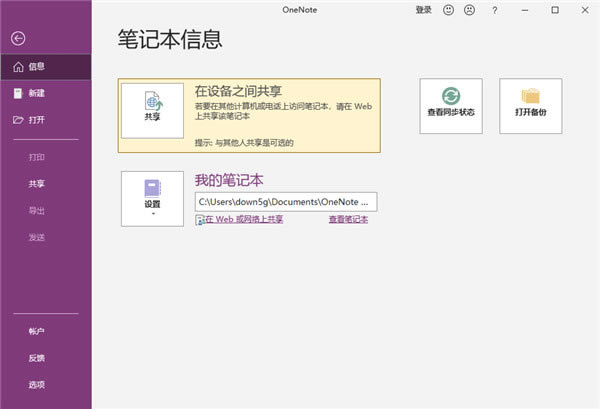Open Options (选项) in the sidebar
600x409 pixels.
tap(36, 384)
